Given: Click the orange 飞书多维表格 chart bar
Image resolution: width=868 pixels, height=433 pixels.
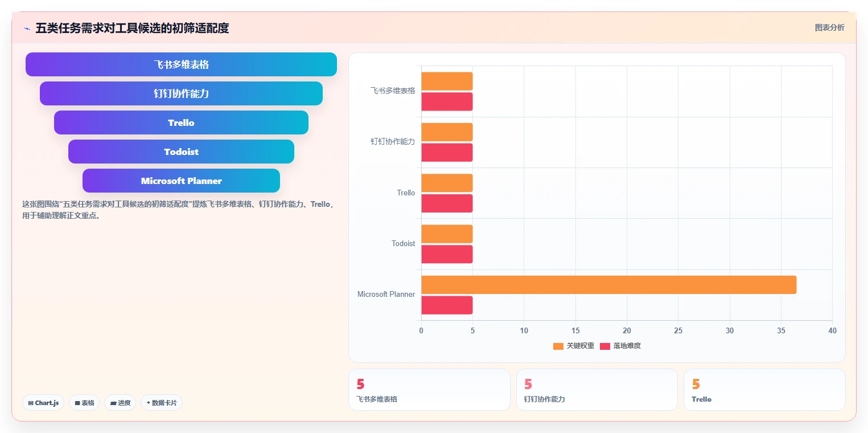Looking at the screenshot, I should [x=447, y=81].
